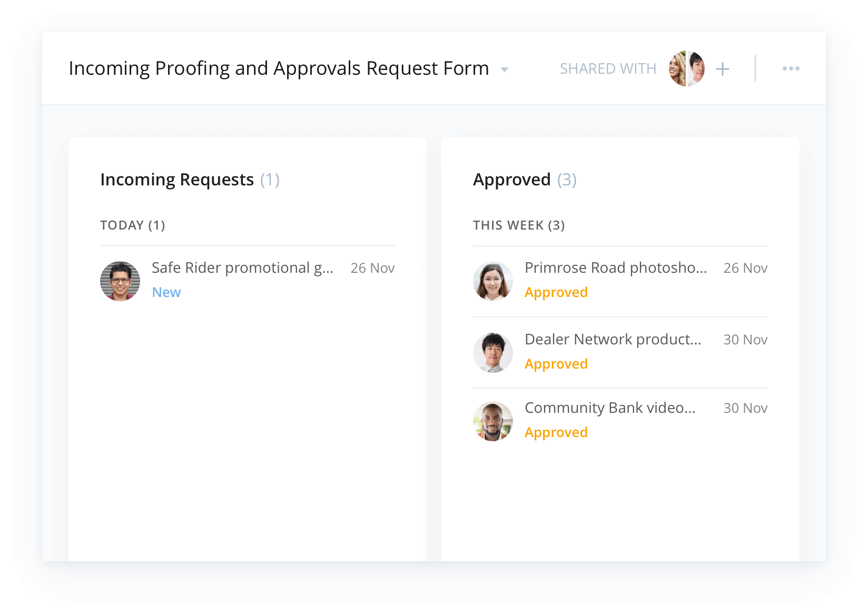This screenshot has height=614, width=868.
Task: Click Approved status under Primrose Road
Action: [556, 292]
